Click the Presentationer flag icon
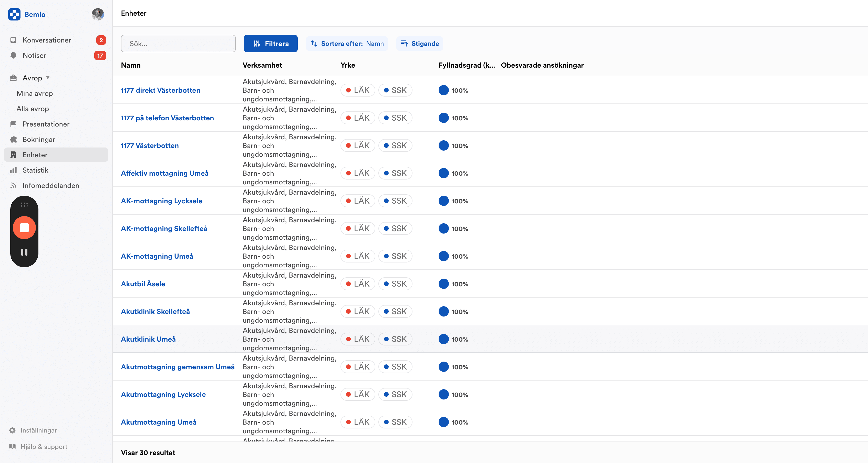 [x=13, y=124]
